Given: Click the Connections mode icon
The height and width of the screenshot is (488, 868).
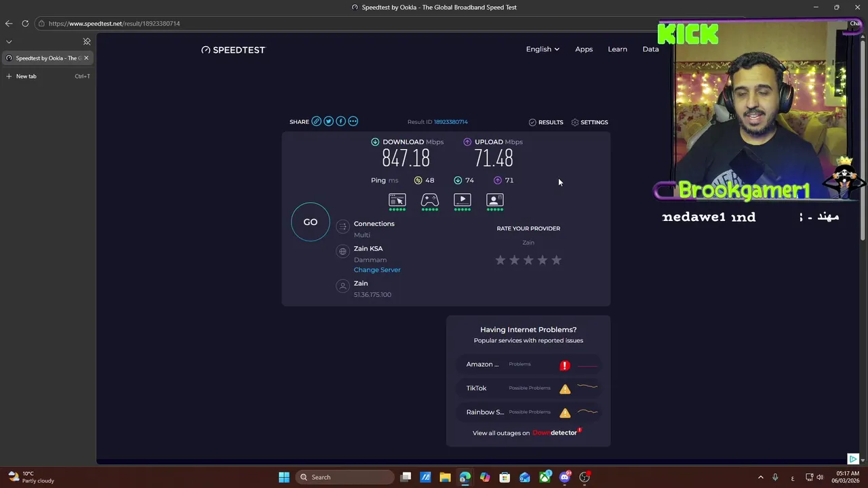Looking at the screenshot, I should pyautogui.click(x=342, y=226).
